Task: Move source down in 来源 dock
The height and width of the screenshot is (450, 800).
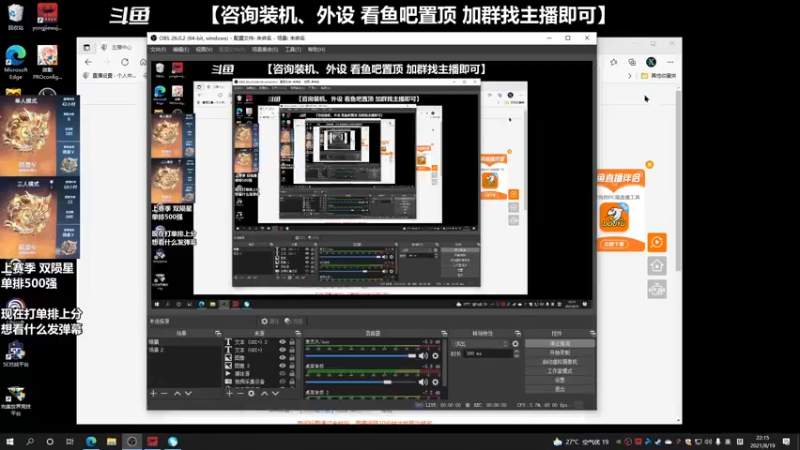Action: 276,393
